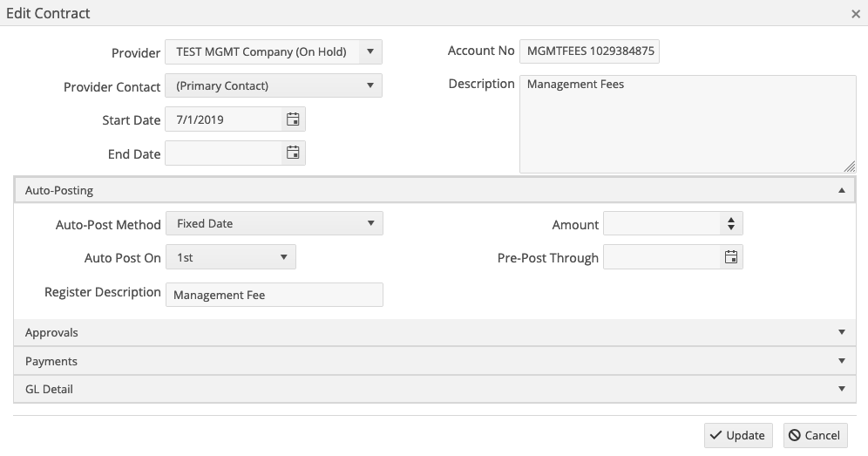The image size is (868, 456).
Task: Open the Auto Post On day dropdown
Action: pos(231,257)
